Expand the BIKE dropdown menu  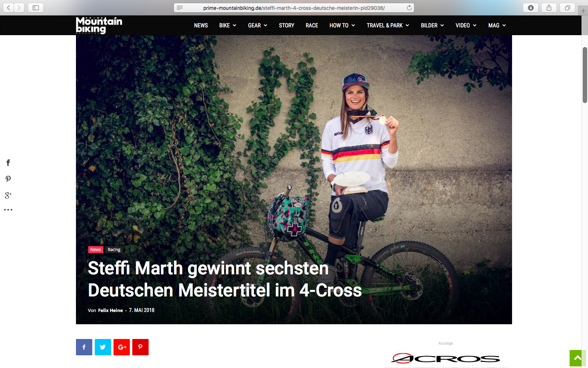(228, 25)
